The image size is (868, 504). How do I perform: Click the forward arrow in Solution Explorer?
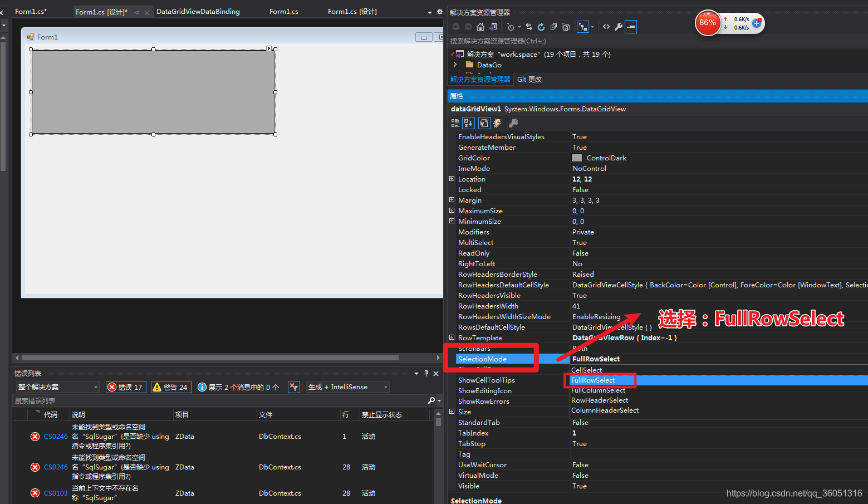click(x=468, y=27)
